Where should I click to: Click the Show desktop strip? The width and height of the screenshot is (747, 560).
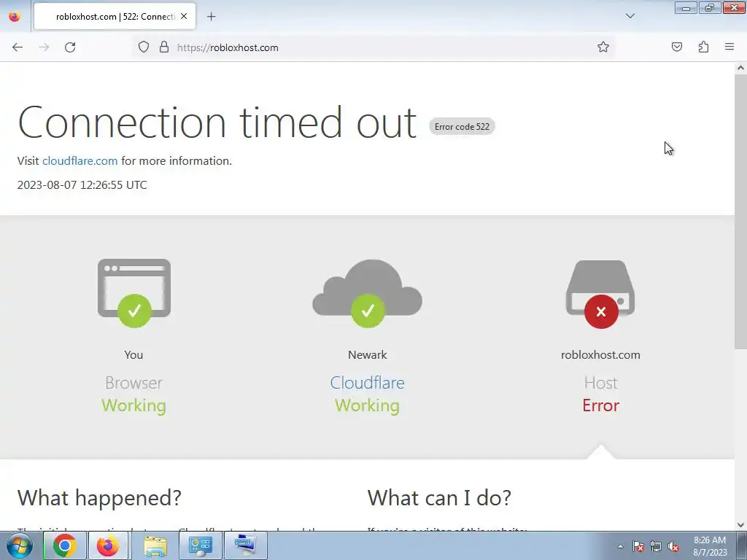[x=742, y=545]
